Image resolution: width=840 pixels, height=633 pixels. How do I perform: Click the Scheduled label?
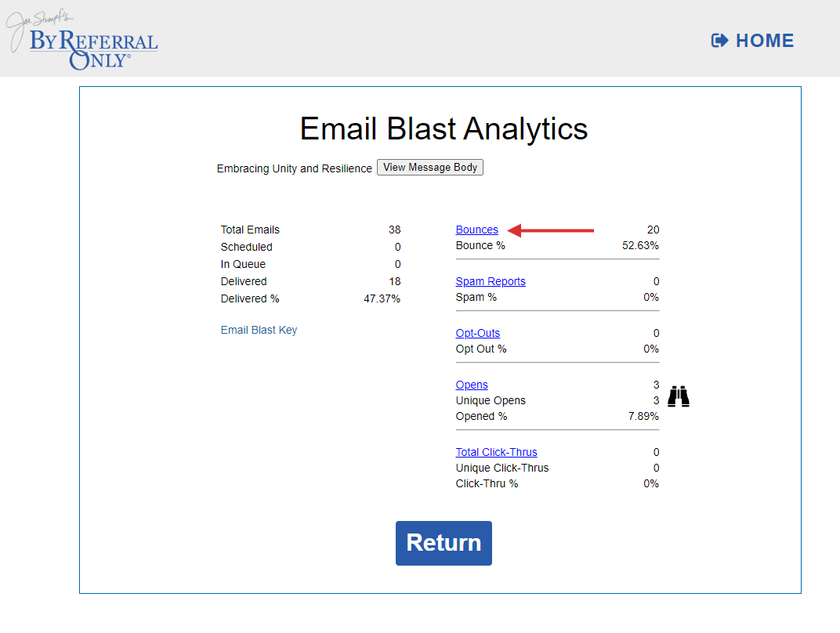pos(246,247)
